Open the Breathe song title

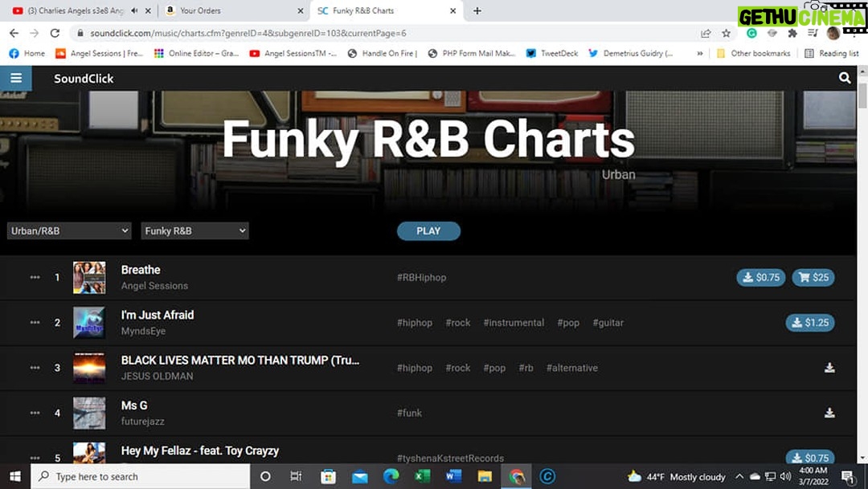(x=141, y=270)
